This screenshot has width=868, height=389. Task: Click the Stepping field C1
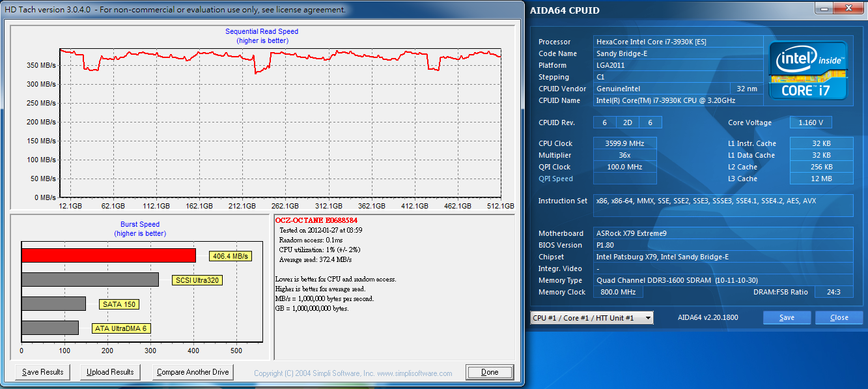pos(678,77)
